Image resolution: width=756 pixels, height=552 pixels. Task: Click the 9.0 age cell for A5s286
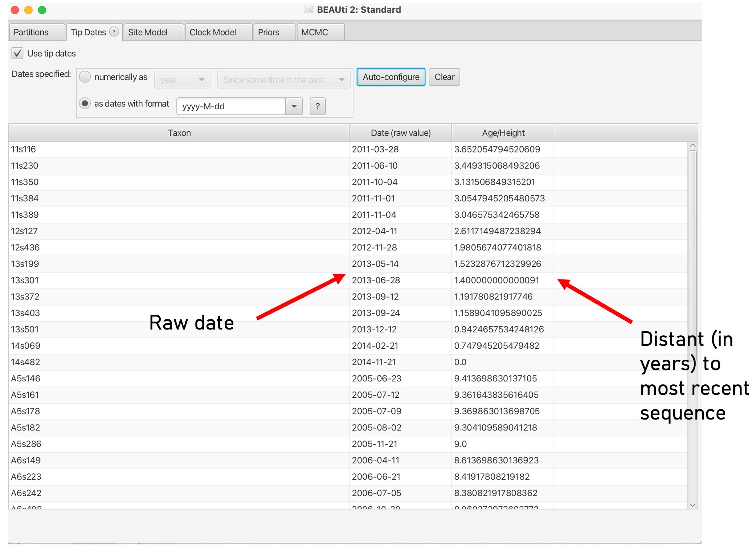click(x=503, y=444)
